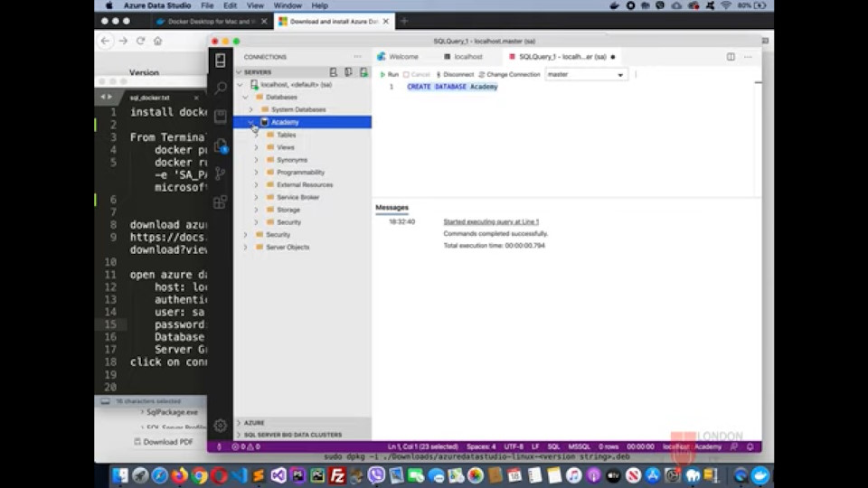
Task: Click the UTF-8 encoding in status bar
Action: [x=514, y=446]
